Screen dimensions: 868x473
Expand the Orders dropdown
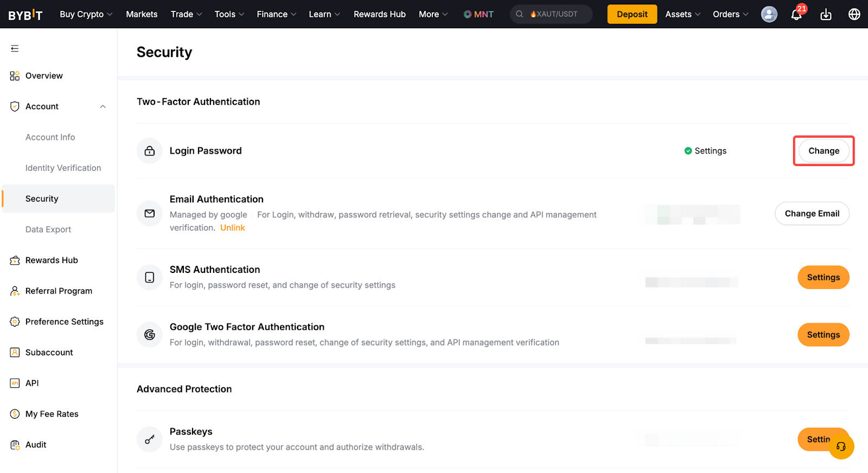point(730,15)
